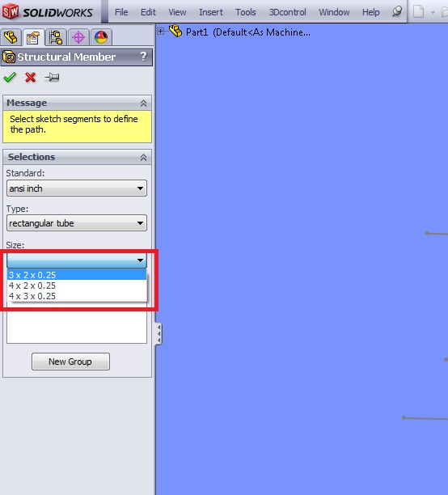Accept with the green checkmark OK
The height and width of the screenshot is (495, 448).
click(10, 78)
